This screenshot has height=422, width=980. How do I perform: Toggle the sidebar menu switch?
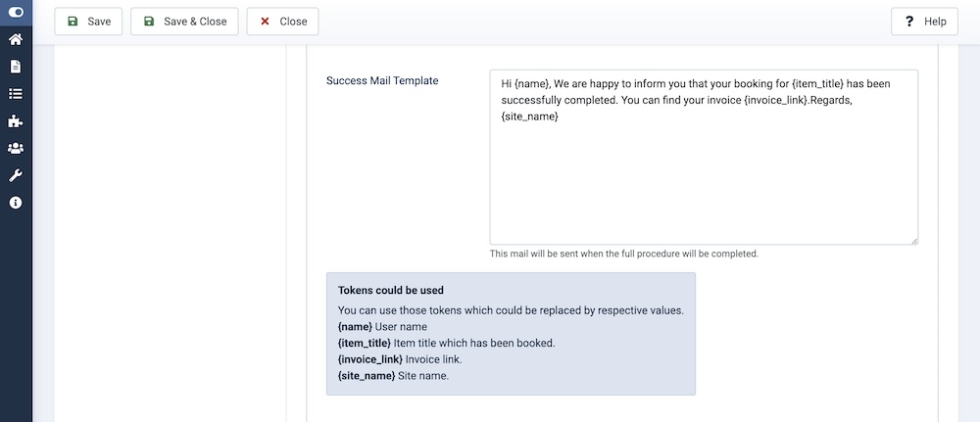(16, 12)
